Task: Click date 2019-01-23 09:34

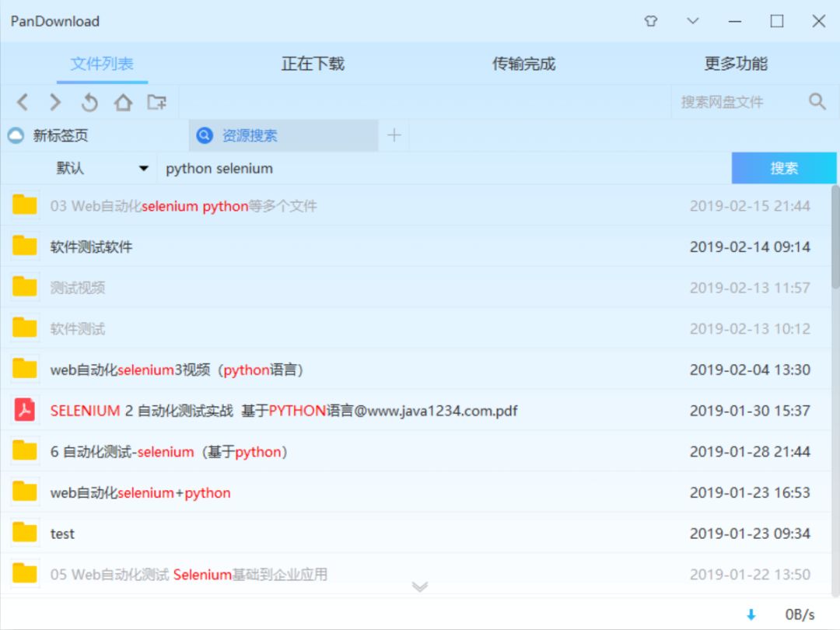Action: click(750, 534)
